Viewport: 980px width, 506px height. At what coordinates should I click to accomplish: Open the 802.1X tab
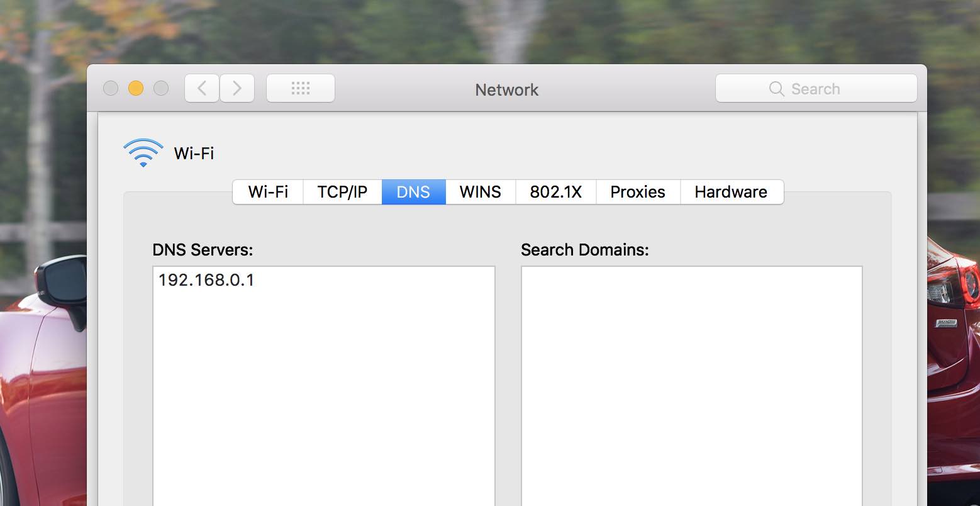click(x=555, y=192)
